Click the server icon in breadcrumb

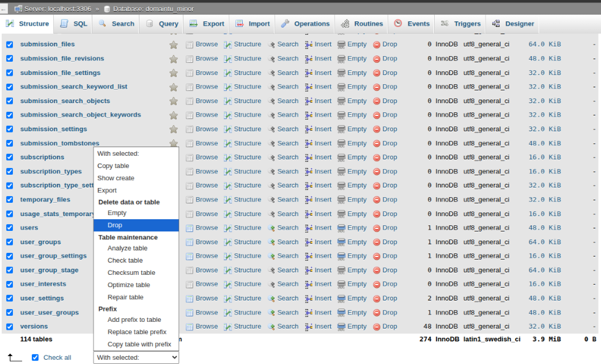point(18,9)
